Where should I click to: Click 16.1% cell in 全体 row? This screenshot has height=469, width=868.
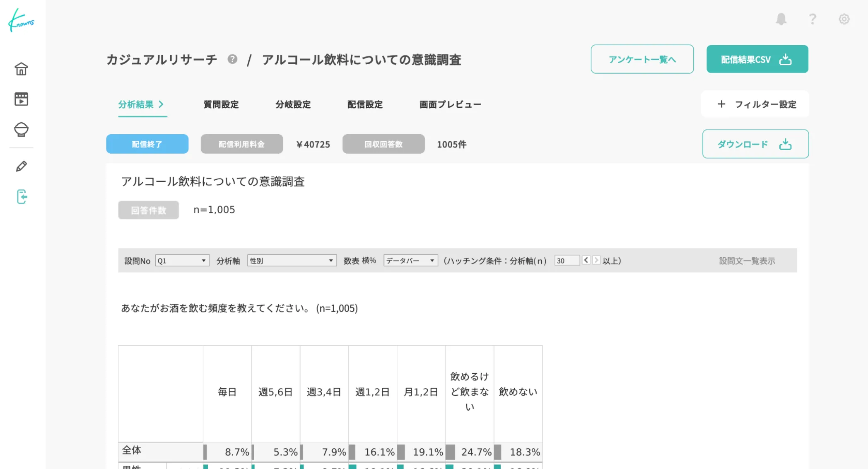click(x=372, y=452)
